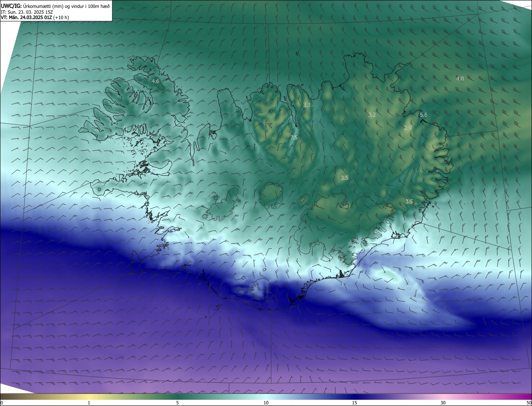
Task: Click the 30 tick on the color scale
Action: [443, 403]
